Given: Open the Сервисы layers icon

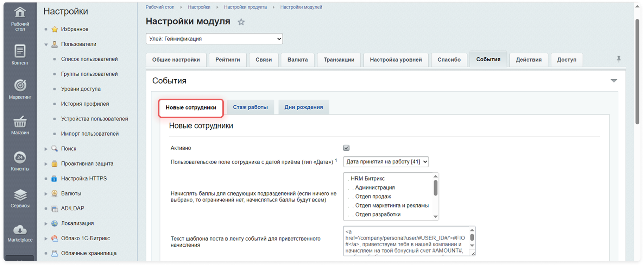Looking at the screenshot, I should click(20, 194).
